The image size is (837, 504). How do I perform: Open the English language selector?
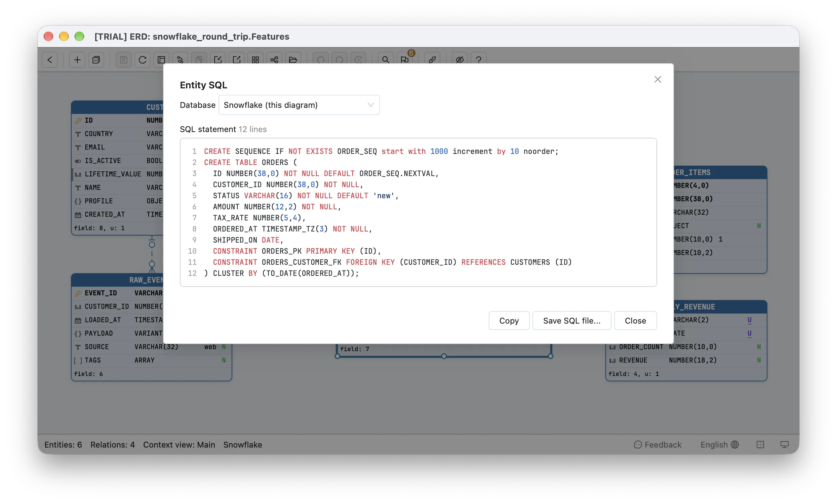pos(719,445)
